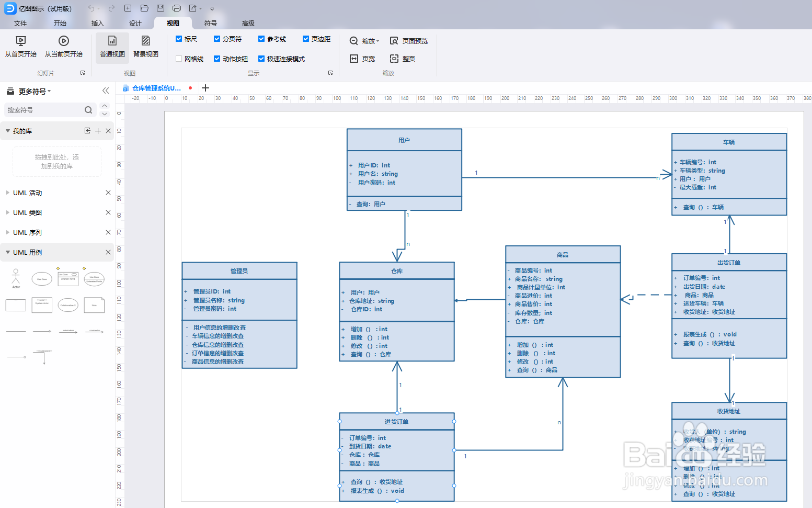Add new document tab with plus button
812x508 pixels.
click(x=205, y=88)
